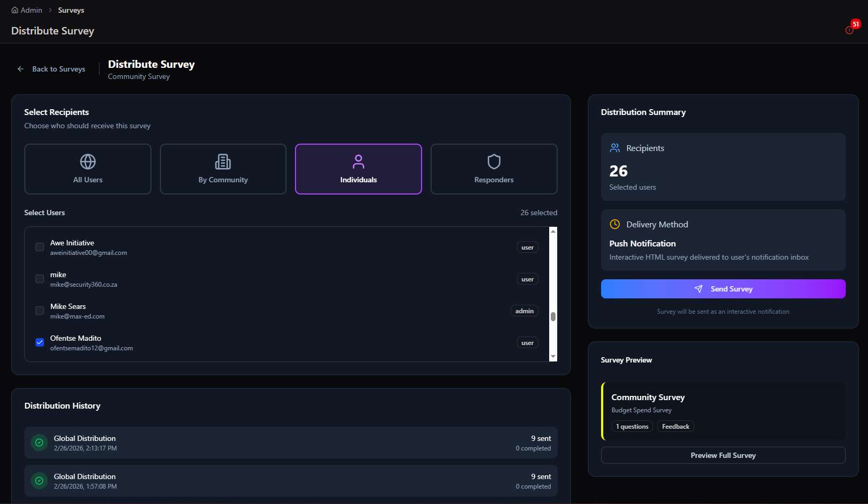Check the box for mike@security360.co.za
Screen dimensions: 868x504
click(40, 279)
